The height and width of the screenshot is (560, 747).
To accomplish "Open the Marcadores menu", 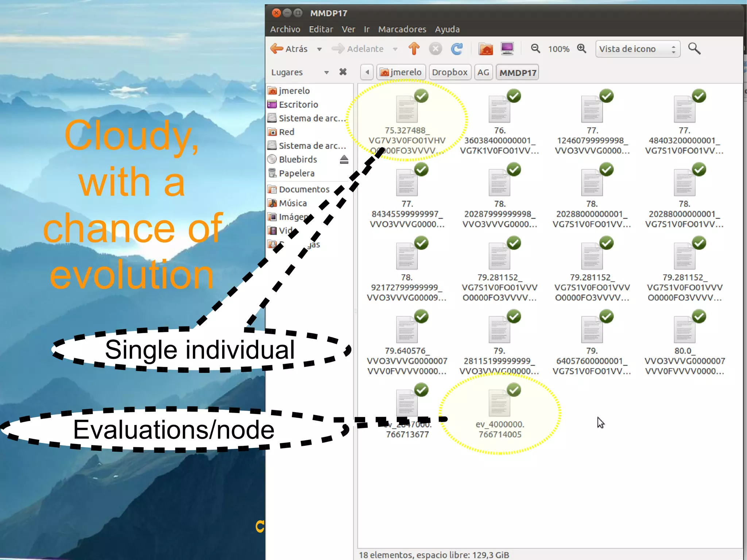I will point(402,29).
